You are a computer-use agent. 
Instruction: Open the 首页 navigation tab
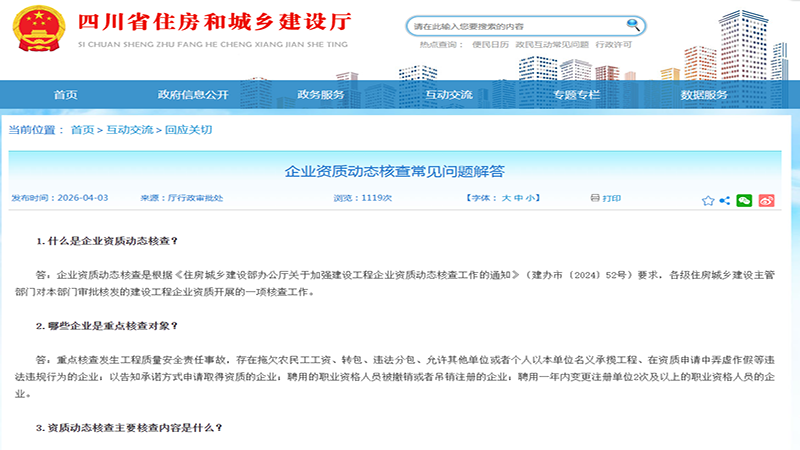point(65,95)
